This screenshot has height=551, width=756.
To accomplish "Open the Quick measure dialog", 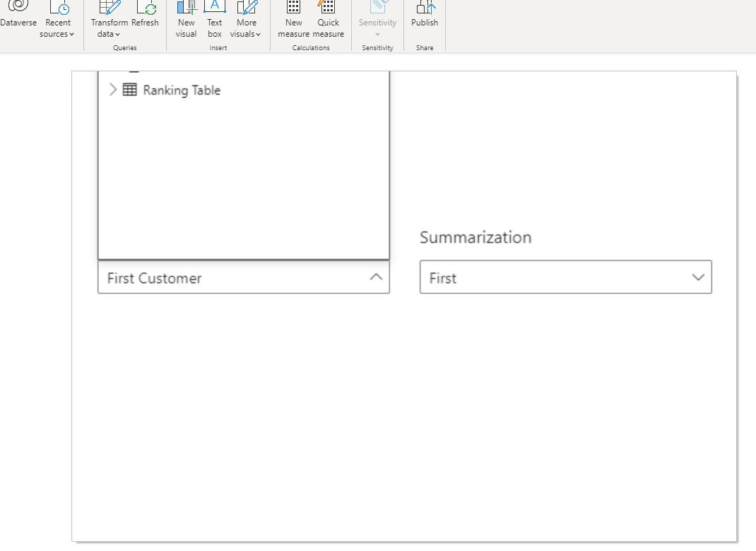I will pos(329,19).
